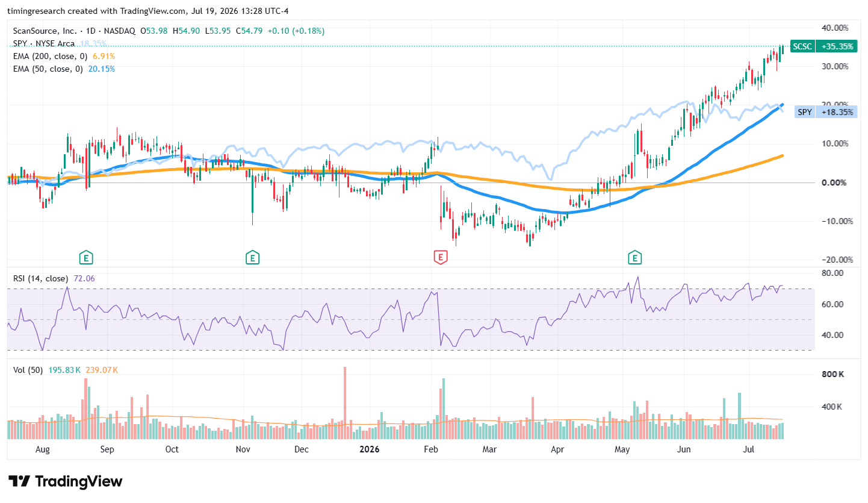Click the 400 K volume scale label
Viewport: 868px width, 503px height.
[x=833, y=407]
